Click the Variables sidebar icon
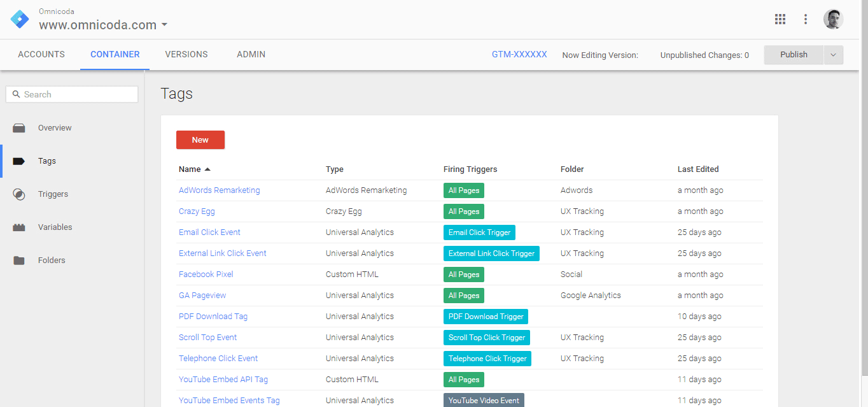This screenshot has height=407, width=868. click(19, 227)
